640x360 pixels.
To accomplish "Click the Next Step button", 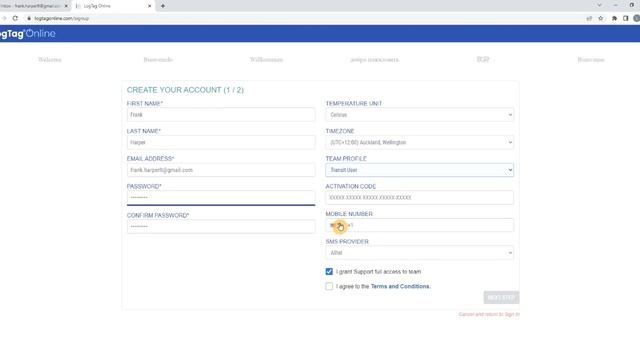I will tap(501, 298).
